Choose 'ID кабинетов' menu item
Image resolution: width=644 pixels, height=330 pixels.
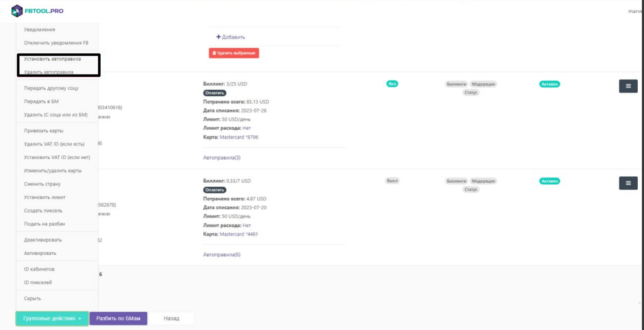[x=39, y=269]
